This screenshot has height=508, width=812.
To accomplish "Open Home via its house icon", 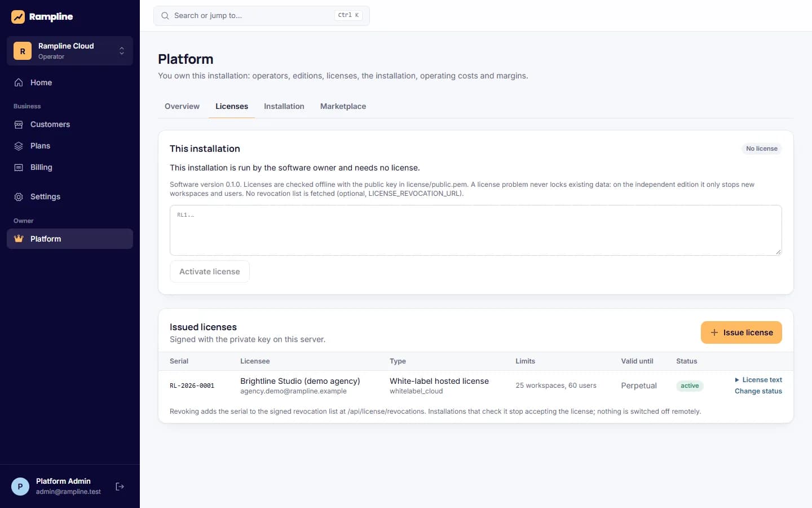I will coord(19,82).
